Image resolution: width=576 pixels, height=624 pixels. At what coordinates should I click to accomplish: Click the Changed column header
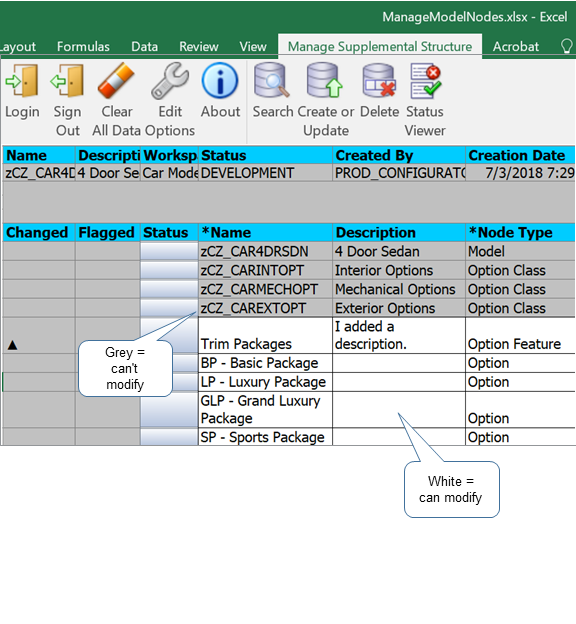[39, 232]
